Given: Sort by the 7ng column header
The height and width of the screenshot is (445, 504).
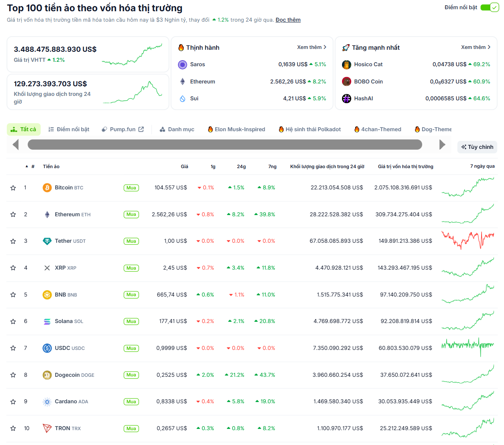Looking at the screenshot, I should (273, 167).
